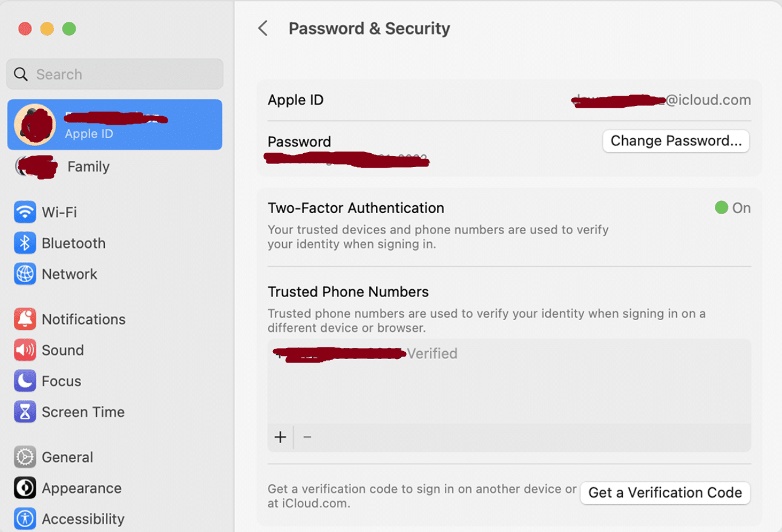The height and width of the screenshot is (532, 782).
Task: Select the Apple ID sidebar entry
Action: click(x=115, y=125)
